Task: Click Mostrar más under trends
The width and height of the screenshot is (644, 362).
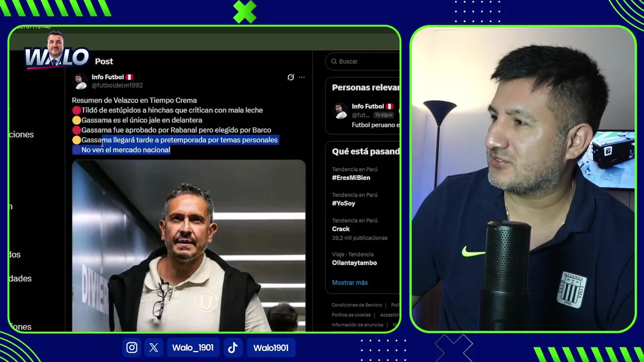Action: (x=350, y=283)
